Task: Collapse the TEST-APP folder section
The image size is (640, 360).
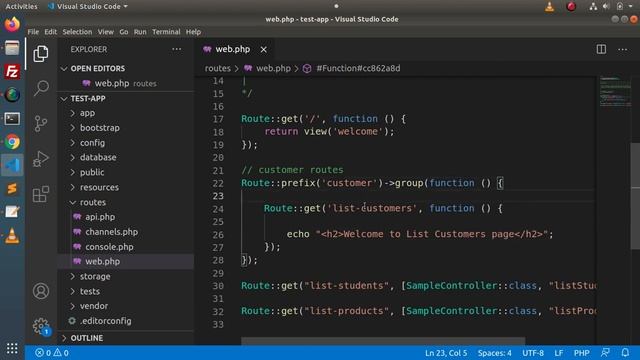Action: pos(125,98)
